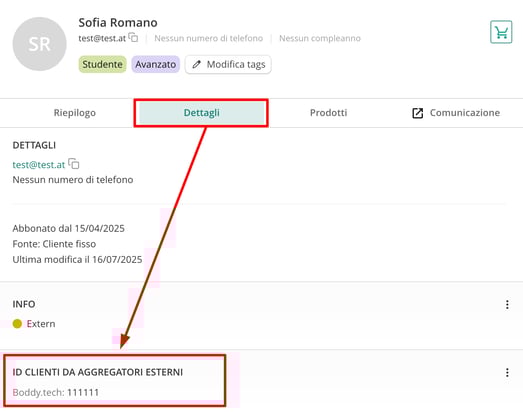
Task: Click the yellow Extern status dot
Action: 17,324
